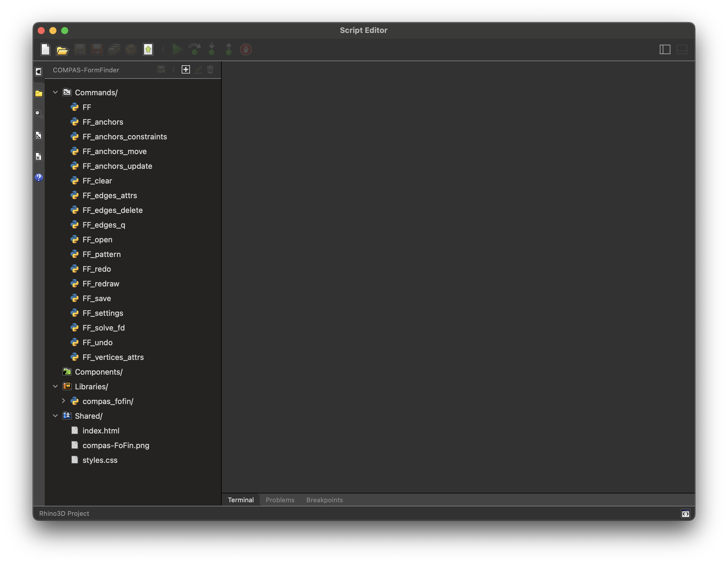
Task: Click the delete trash icon in project header
Action: [x=210, y=70]
